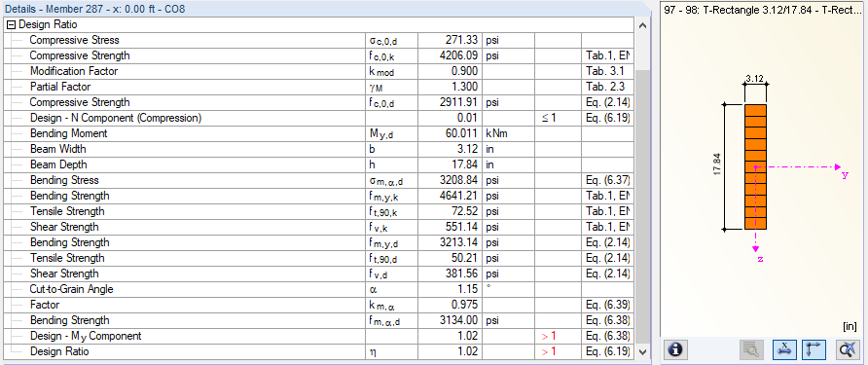
Task: Click the value 4641.21 cell
Action: [451, 196]
